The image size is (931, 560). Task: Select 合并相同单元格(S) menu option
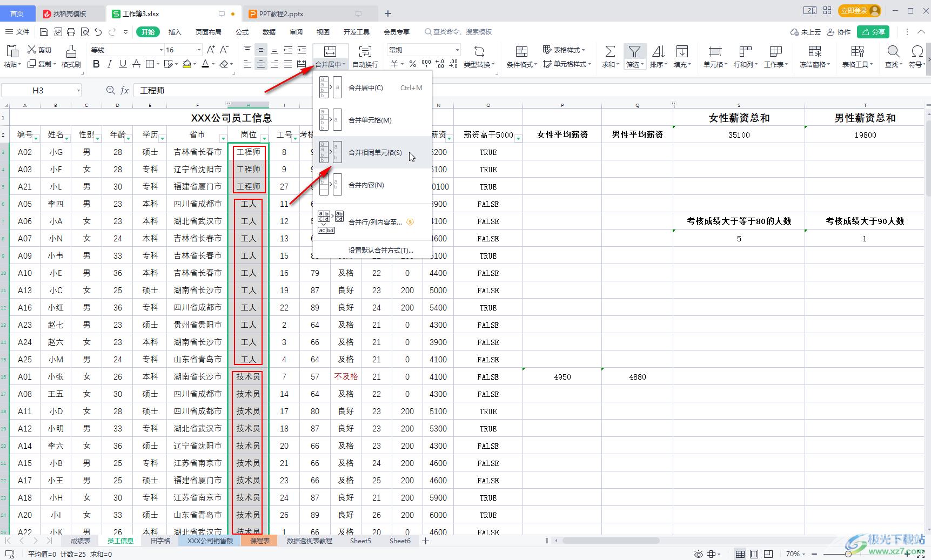tap(373, 152)
